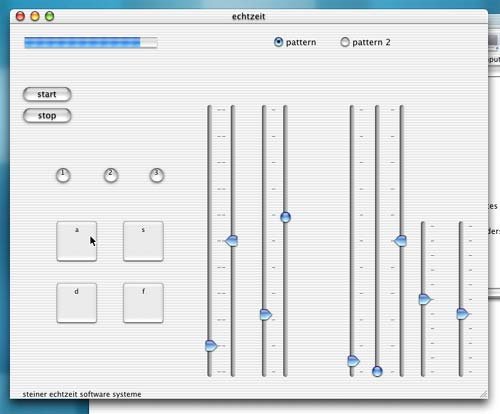500x414 pixels.
Task: Click the square pad labeled a
Action: tap(77, 241)
